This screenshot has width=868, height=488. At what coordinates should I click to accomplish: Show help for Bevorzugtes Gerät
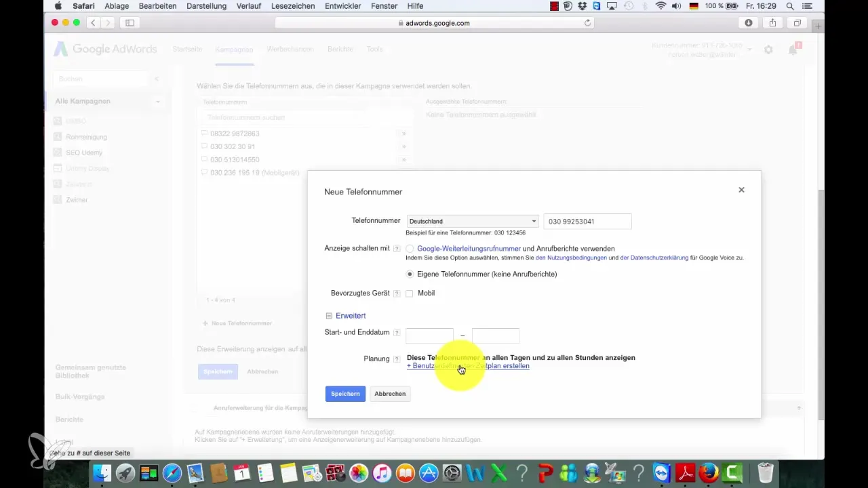coord(397,293)
